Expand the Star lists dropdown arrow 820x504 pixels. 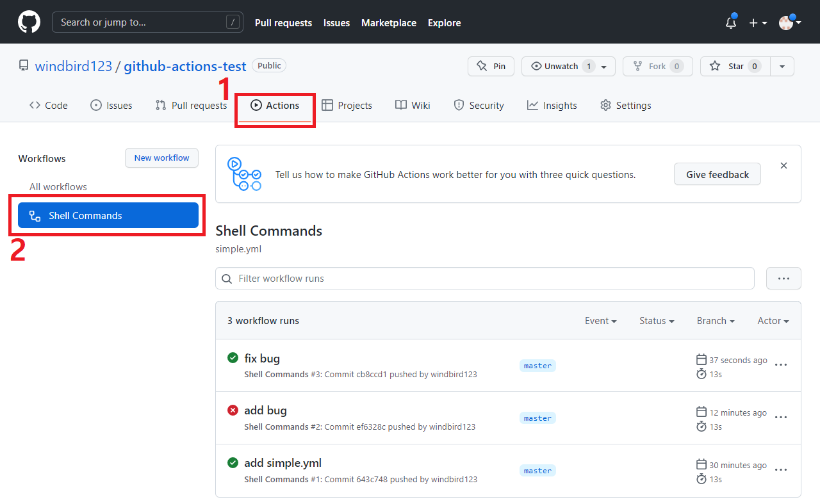(782, 66)
